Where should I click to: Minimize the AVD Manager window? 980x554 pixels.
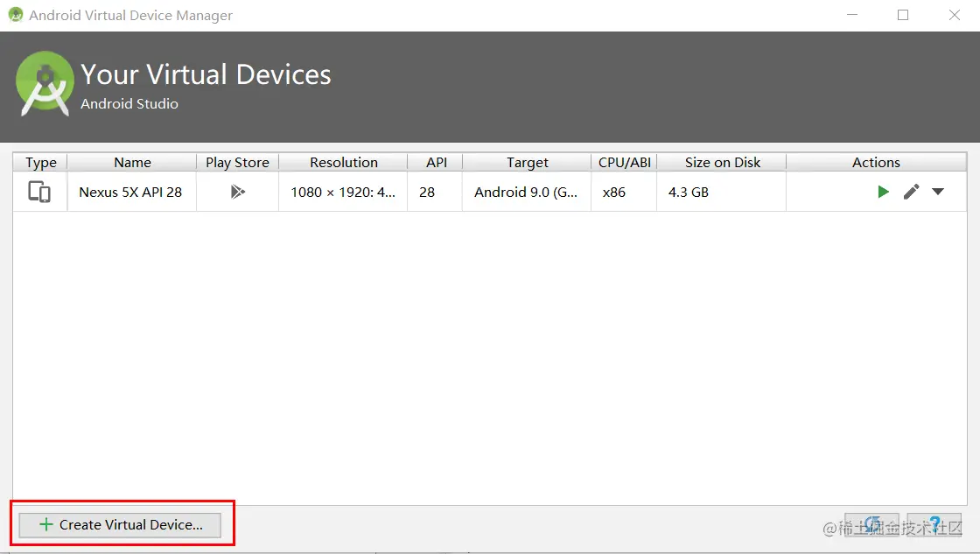pyautogui.click(x=852, y=15)
